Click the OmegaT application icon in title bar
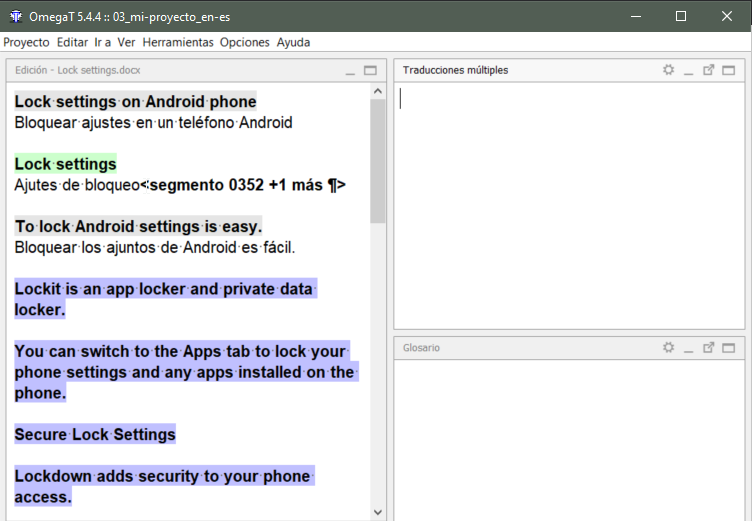The width and height of the screenshot is (752, 521). coord(16,17)
